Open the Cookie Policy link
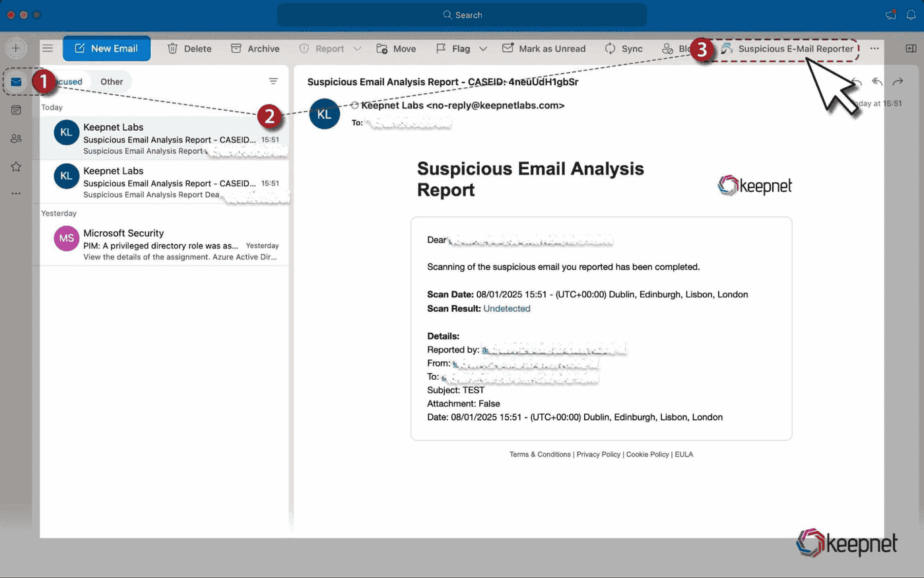 point(647,454)
